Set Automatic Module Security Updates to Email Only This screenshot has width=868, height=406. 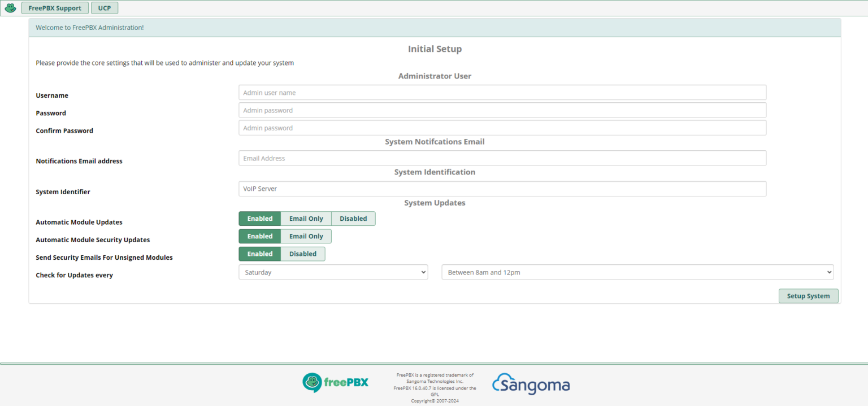tap(305, 236)
